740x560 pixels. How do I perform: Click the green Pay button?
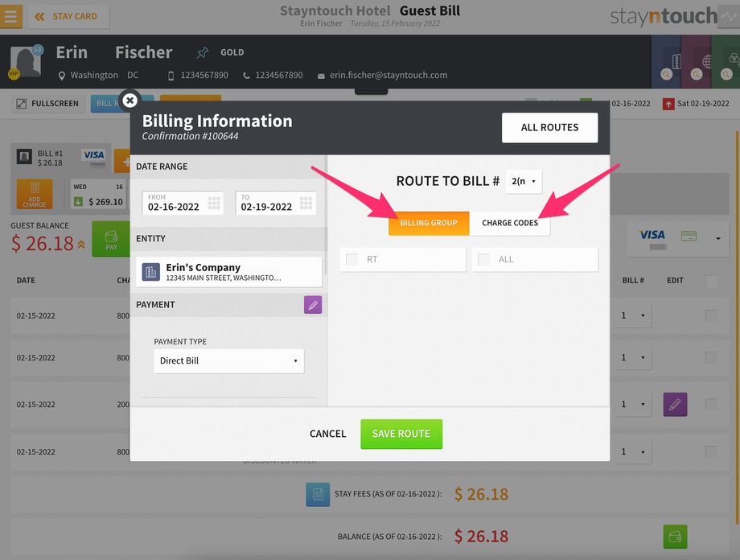(111, 239)
